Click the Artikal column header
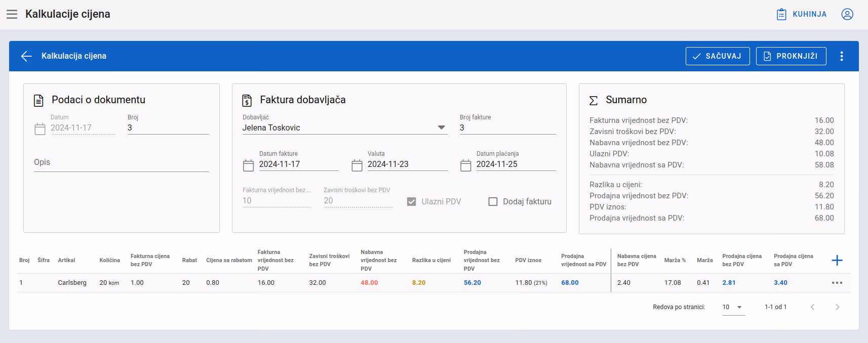868x343 pixels. point(66,260)
